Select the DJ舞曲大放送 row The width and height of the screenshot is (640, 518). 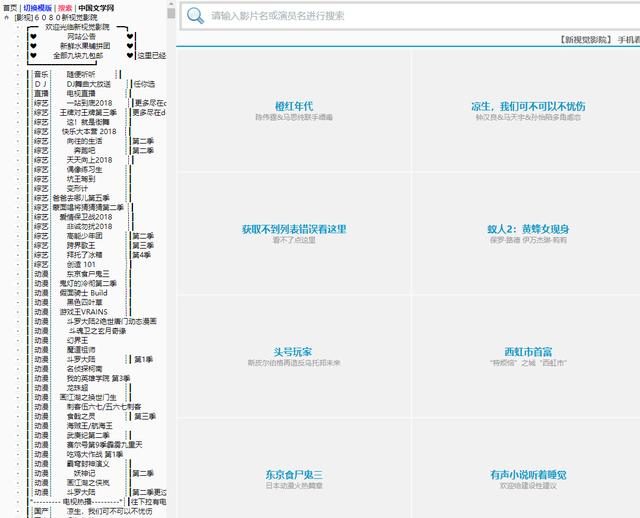coord(89,84)
